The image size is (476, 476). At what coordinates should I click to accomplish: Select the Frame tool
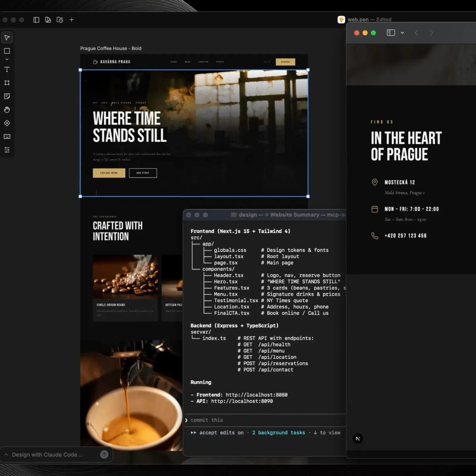coord(7,83)
